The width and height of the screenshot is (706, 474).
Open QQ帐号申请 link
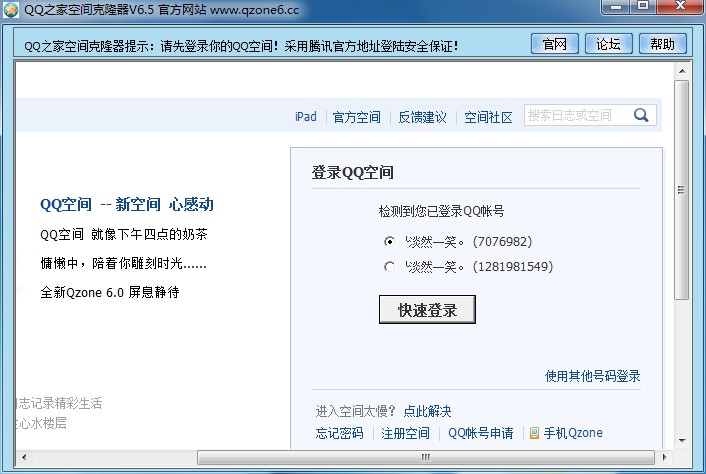(480, 433)
